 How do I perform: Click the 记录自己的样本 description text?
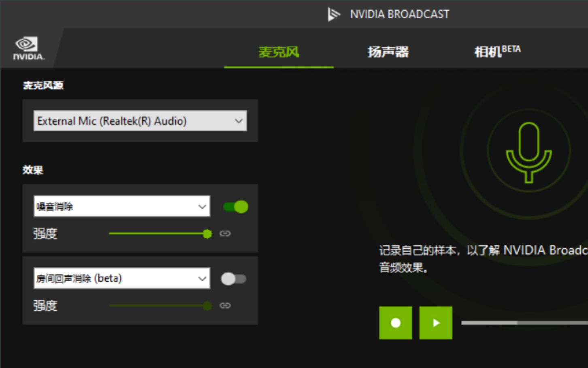coord(483,259)
